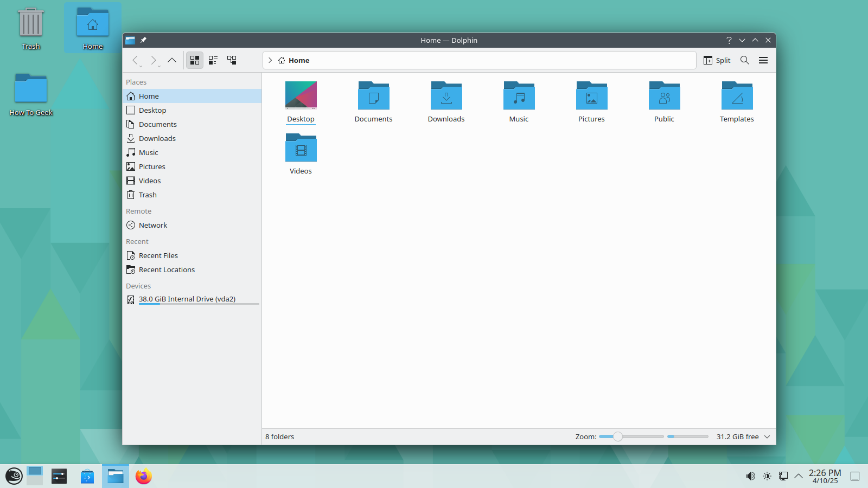Open the Videos folder thumbnail
The width and height of the screenshot is (868, 488).
pyautogui.click(x=301, y=147)
